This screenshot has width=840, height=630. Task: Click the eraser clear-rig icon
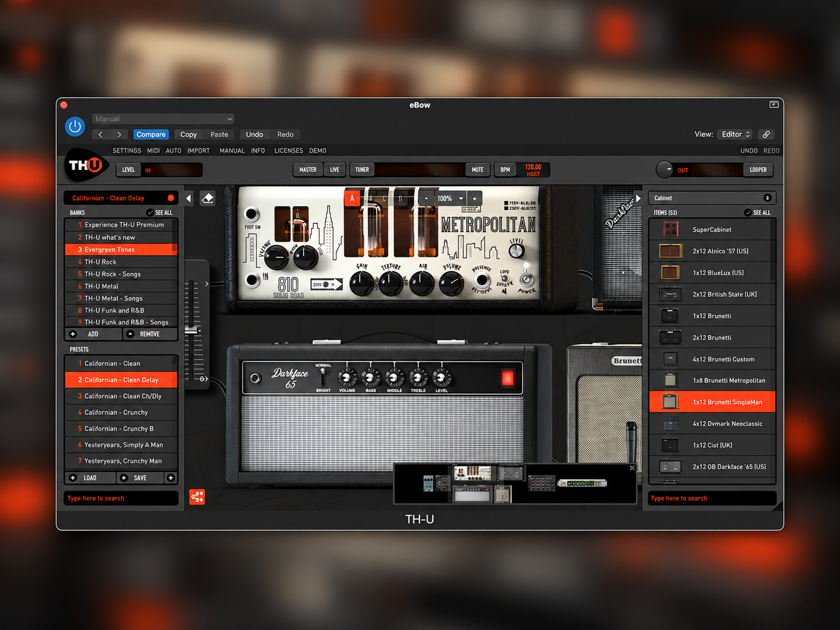point(208,198)
